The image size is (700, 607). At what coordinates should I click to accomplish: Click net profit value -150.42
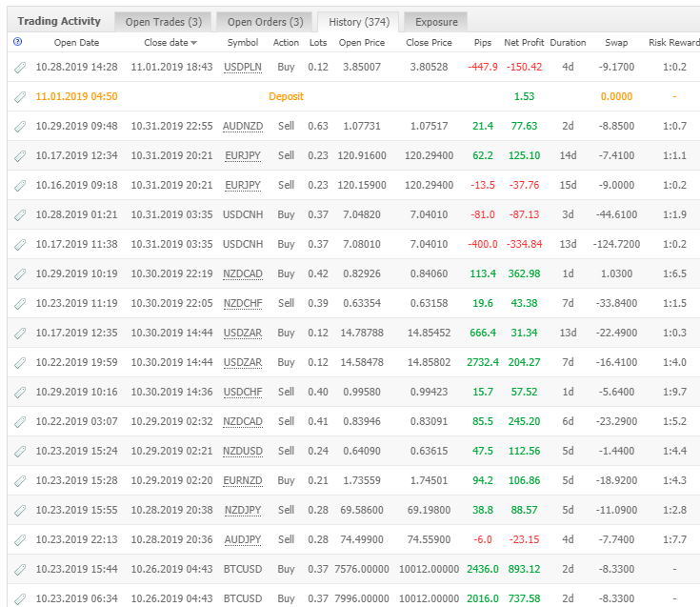click(x=524, y=67)
